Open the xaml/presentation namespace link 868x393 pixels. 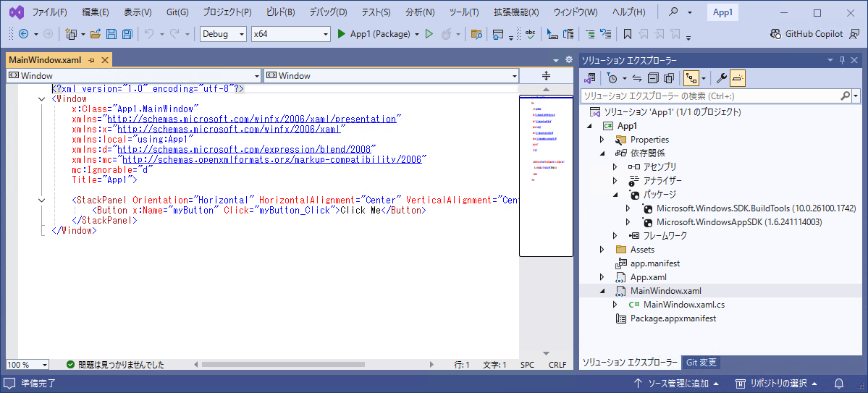point(251,119)
